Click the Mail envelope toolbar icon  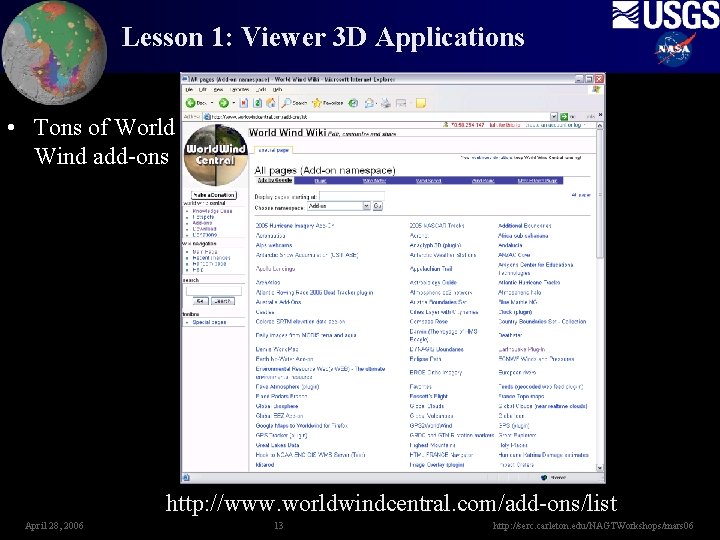pyautogui.click(x=369, y=103)
